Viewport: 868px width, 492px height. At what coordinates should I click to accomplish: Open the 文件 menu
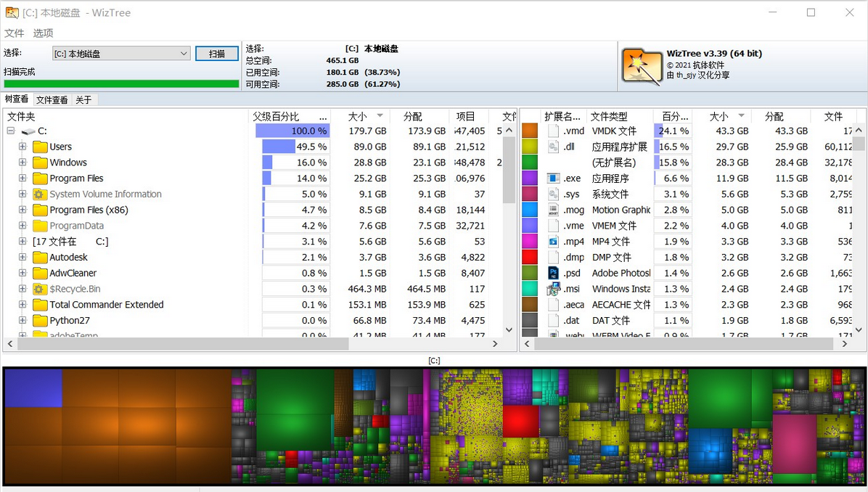[15, 33]
